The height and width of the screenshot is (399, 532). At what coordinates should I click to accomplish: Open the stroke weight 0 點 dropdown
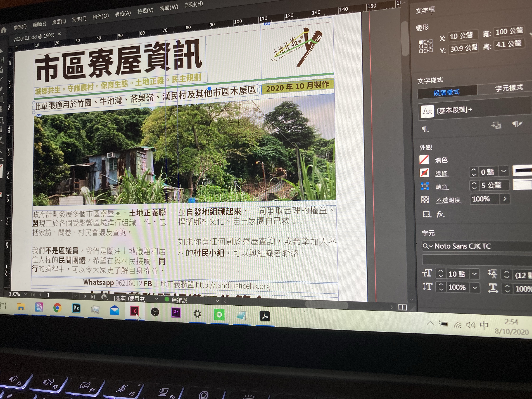[x=504, y=171]
